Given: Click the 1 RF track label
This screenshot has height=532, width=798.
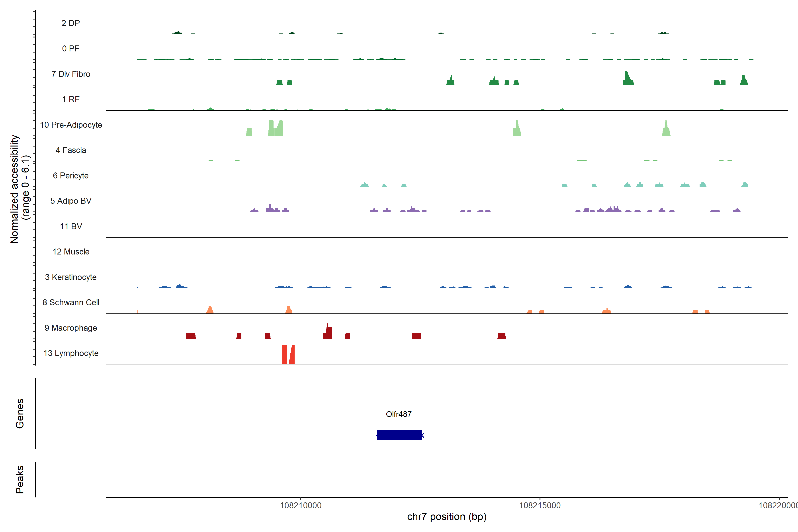Looking at the screenshot, I should 70,99.
